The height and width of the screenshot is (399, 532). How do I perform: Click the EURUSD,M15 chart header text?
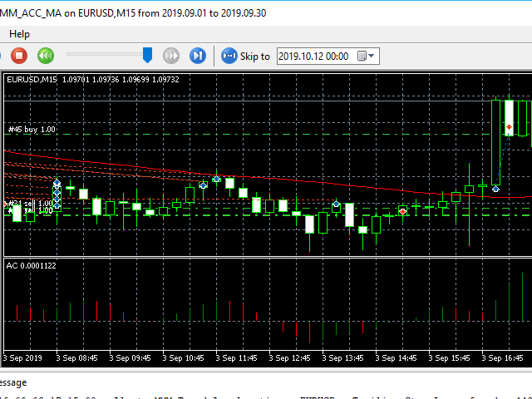(32, 80)
